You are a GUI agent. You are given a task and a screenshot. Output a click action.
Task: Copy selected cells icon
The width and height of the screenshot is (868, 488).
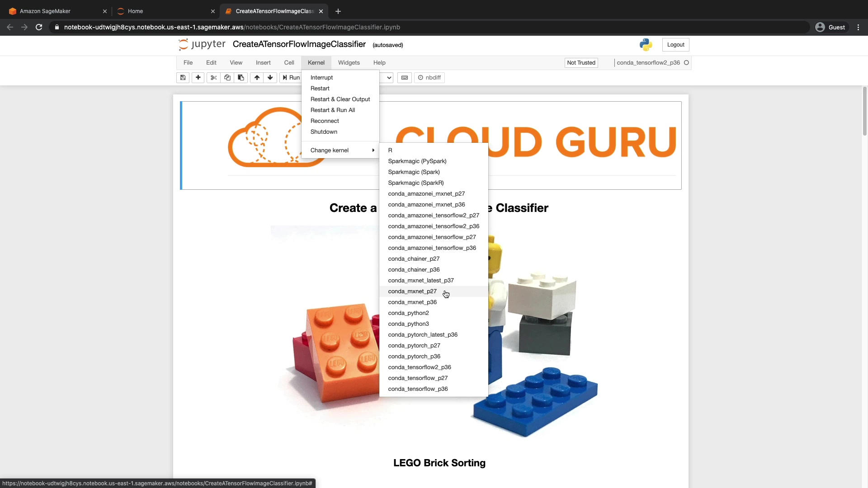(x=227, y=78)
